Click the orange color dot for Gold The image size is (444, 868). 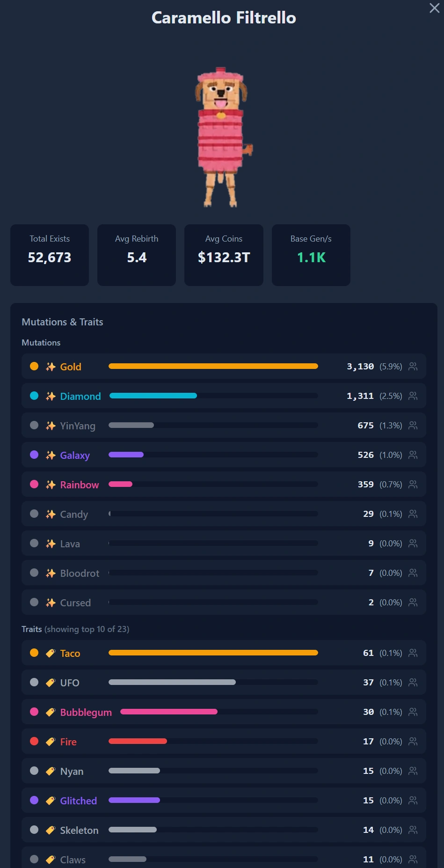[x=34, y=366]
